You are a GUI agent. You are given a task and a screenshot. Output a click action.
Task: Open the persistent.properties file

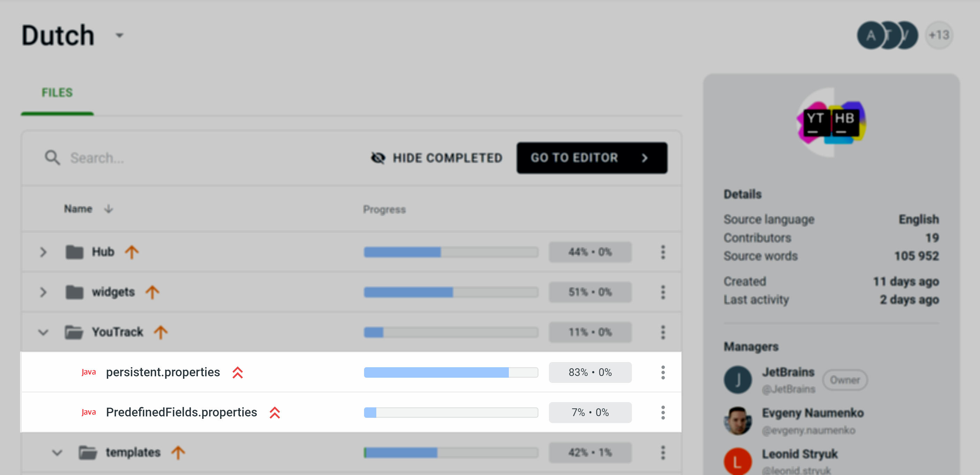pos(163,372)
